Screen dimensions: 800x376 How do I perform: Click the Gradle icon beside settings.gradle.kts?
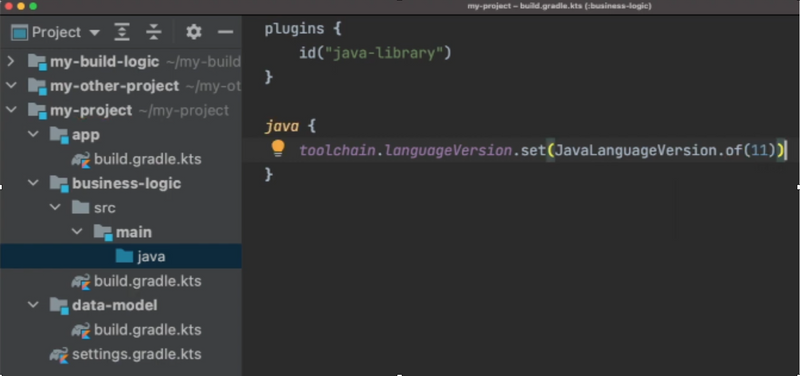tap(59, 355)
